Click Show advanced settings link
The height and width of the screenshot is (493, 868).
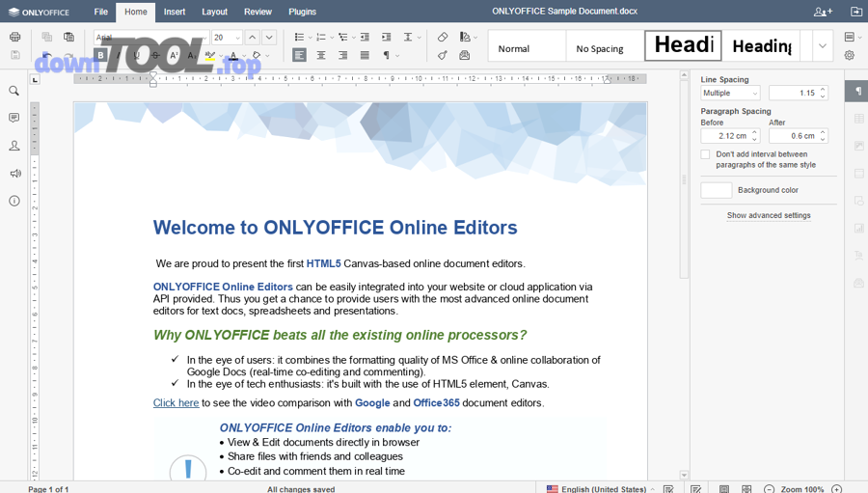tap(769, 215)
